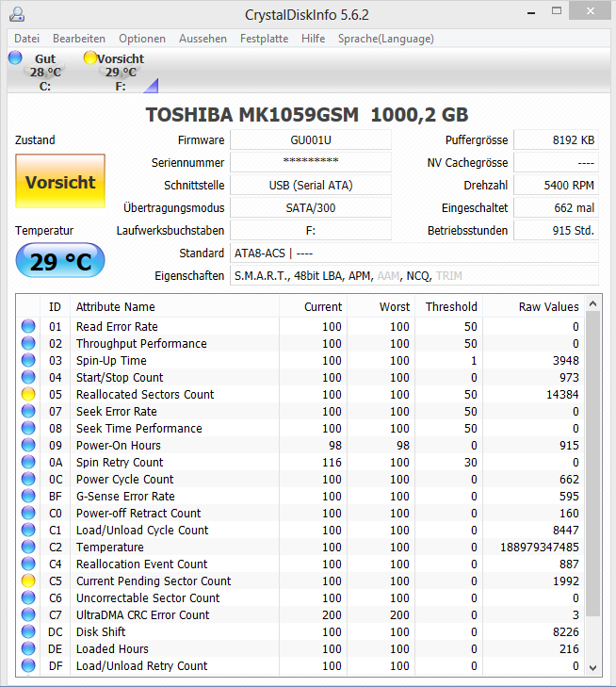Click status icon of Seek Time Performance row
616x687 pixels.
[28, 428]
